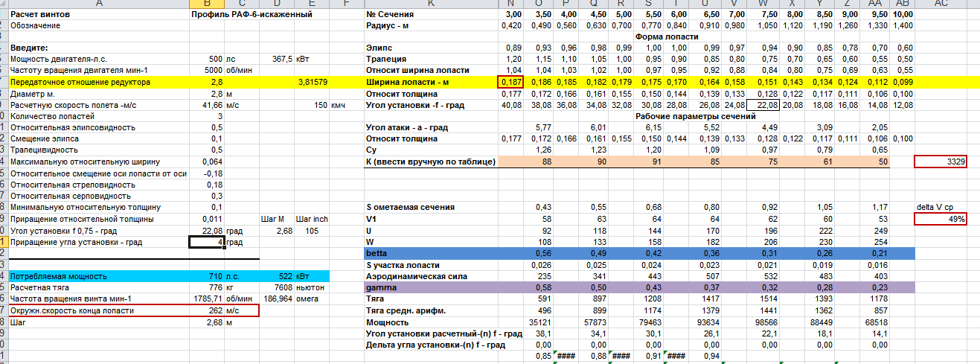Select the 49% delta V cp cell
The height and width of the screenshot is (364, 980).
click(x=941, y=219)
